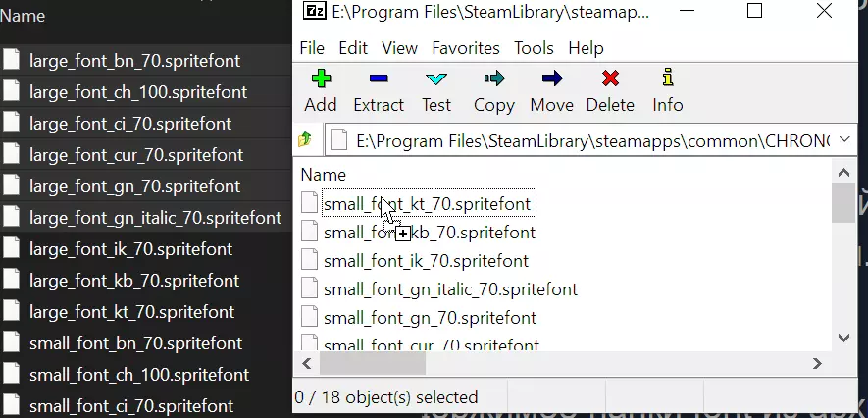This screenshot has width=868, height=418.
Task: Select large_font_gn_italic_70.spritefont in Explorer
Action: [156, 218]
